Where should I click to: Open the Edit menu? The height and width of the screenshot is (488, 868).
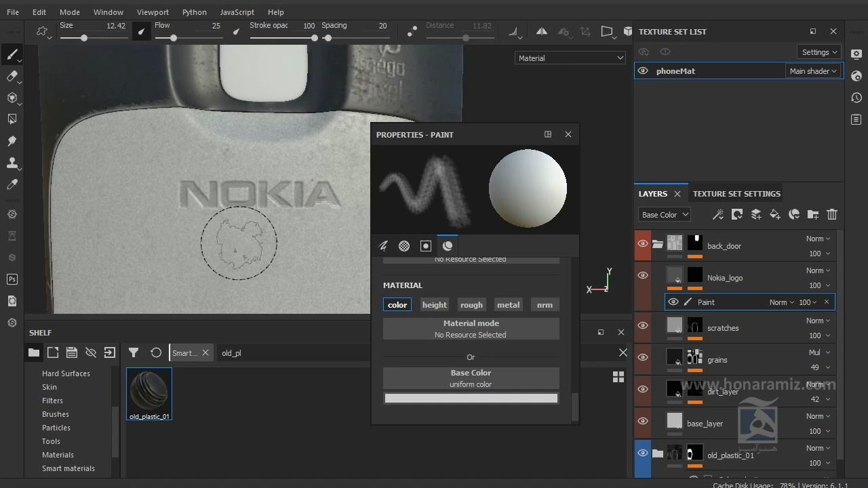(39, 12)
